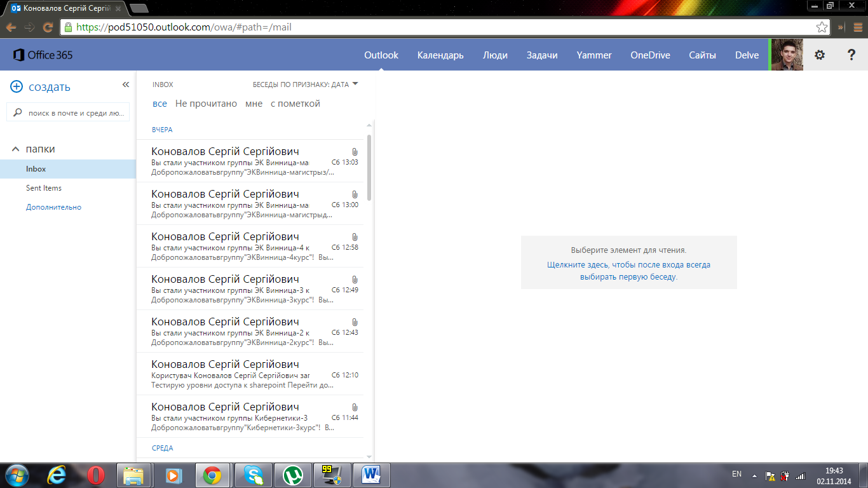Filter by Не прочитано
The height and width of the screenshot is (488, 868).
[x=206, y=104]
